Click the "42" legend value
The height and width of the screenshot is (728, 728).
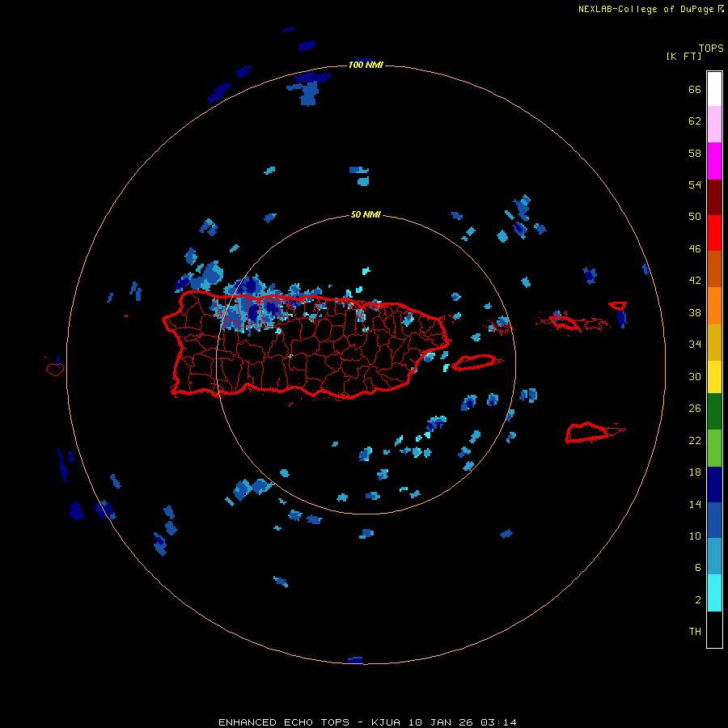click(x=695, y=281)
